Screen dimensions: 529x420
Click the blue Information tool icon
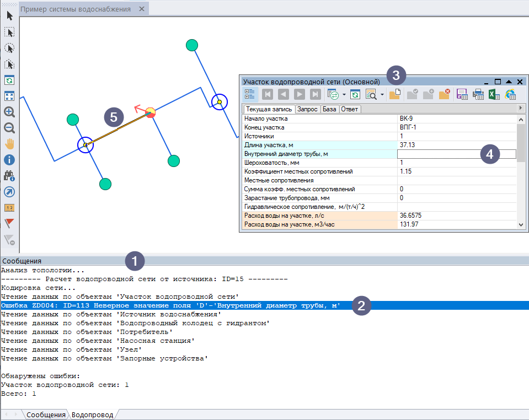click(9, 160)
